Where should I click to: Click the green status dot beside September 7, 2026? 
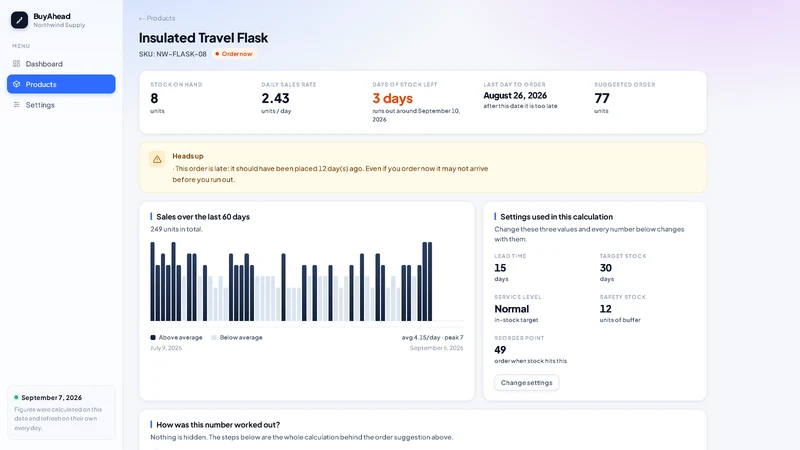16,397
